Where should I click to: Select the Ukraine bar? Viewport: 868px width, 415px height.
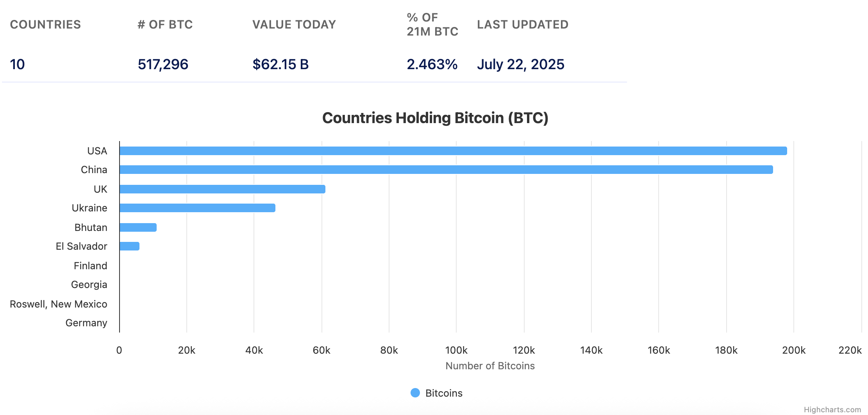point(197,208)
